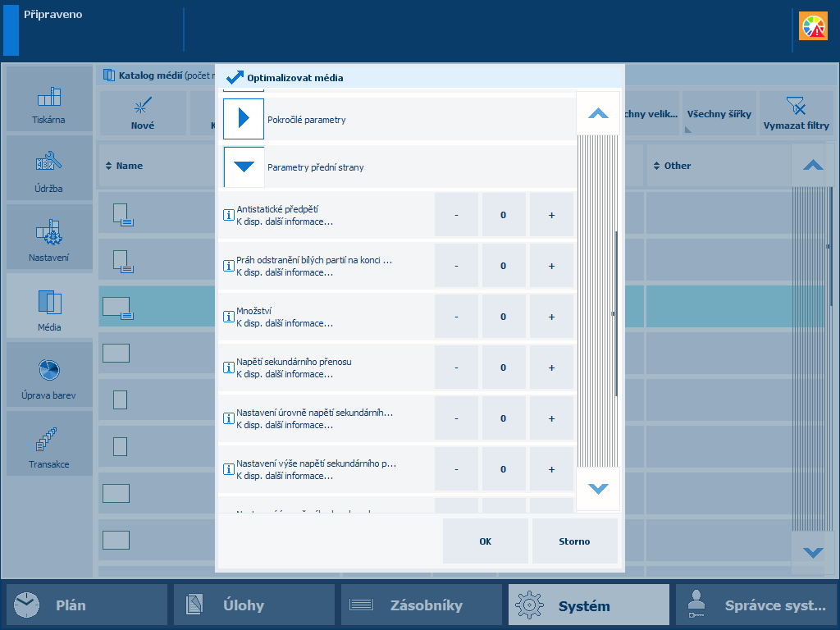Open the Všechny šířky filter
Screen dimensions: 840x630
tap(719, 113)
